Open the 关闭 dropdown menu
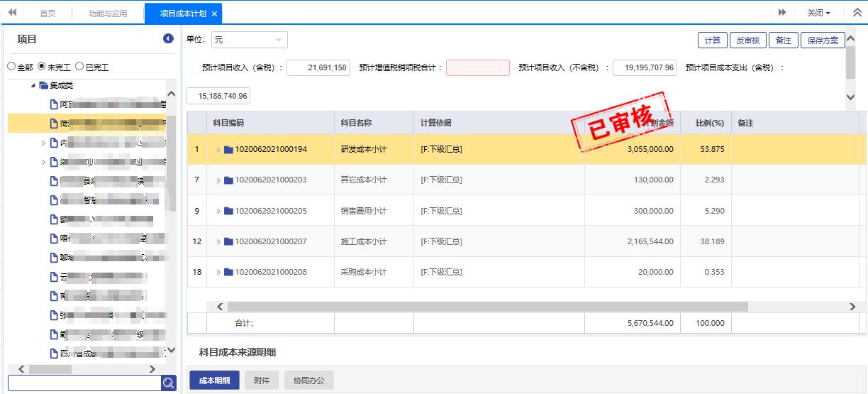The width and height of the screenshot is (868, 394). (x=818, y=13)
